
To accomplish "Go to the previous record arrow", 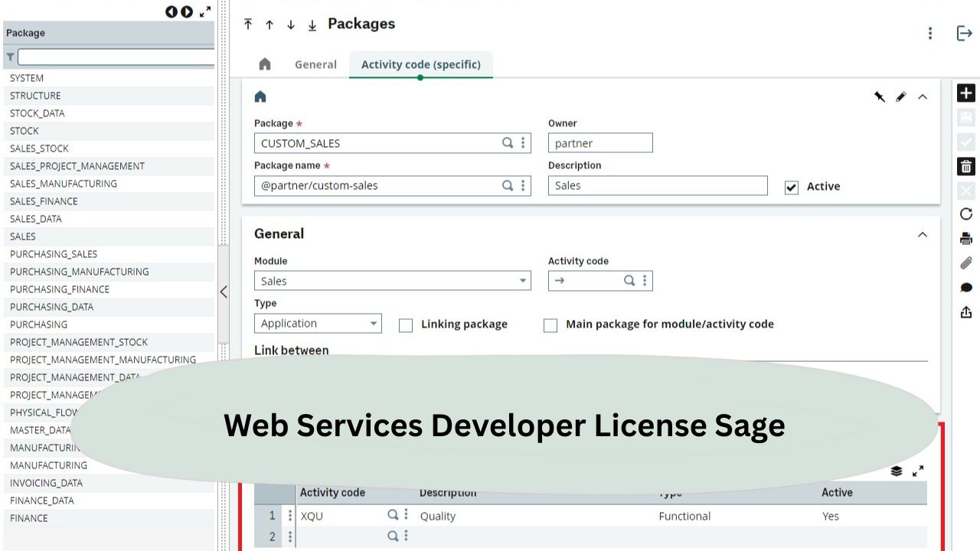I will point(269,24).
